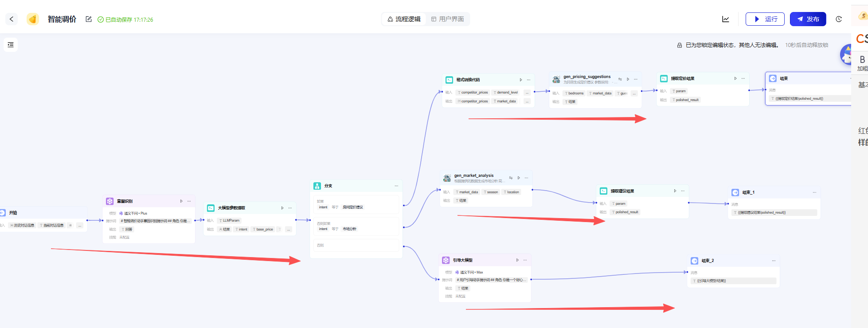The width and height of the screenshot is (868, 328).
Task: Expand hidden inputs of gen_pricing_suggestions node
Action: [634, 94]
